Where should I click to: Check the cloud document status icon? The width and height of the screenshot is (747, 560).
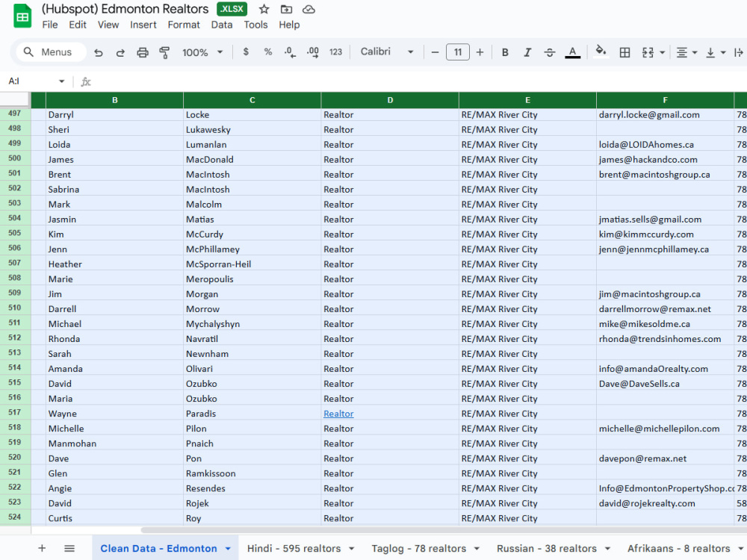(x=309, y=9)
